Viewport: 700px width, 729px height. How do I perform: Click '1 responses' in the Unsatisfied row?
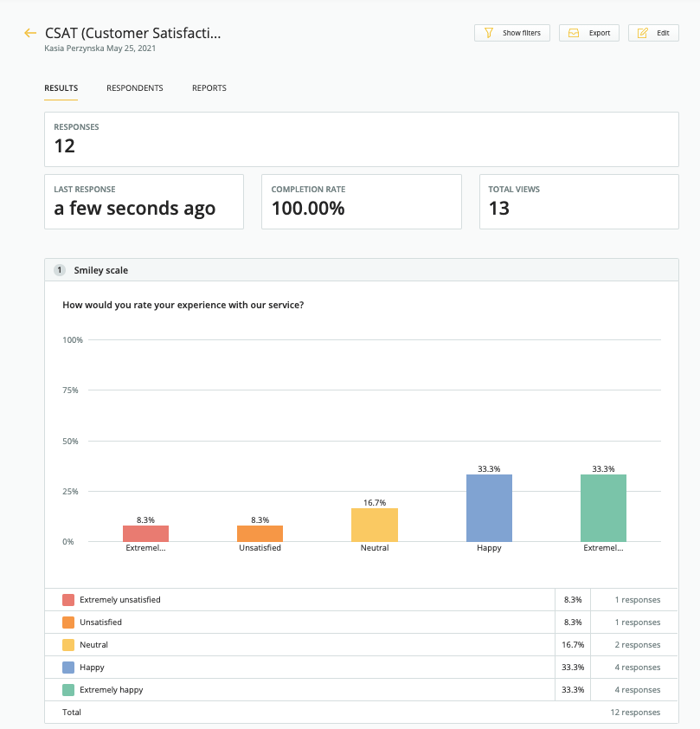click(x=638, y=622)
